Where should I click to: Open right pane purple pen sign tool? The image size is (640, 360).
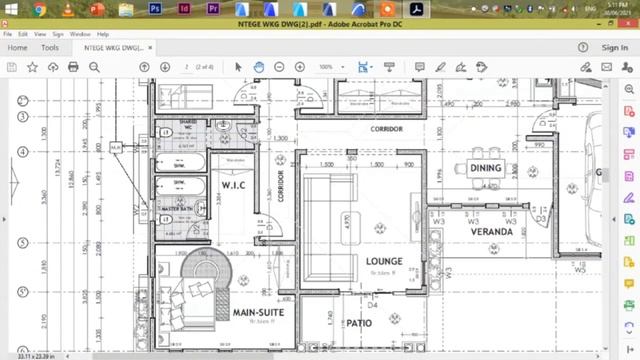click(x=629, y=198)
